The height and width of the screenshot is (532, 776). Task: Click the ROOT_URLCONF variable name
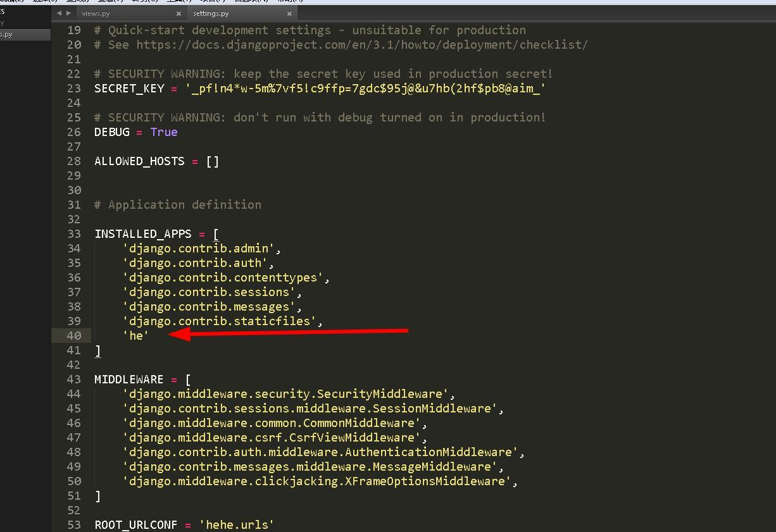pos(136,524)
